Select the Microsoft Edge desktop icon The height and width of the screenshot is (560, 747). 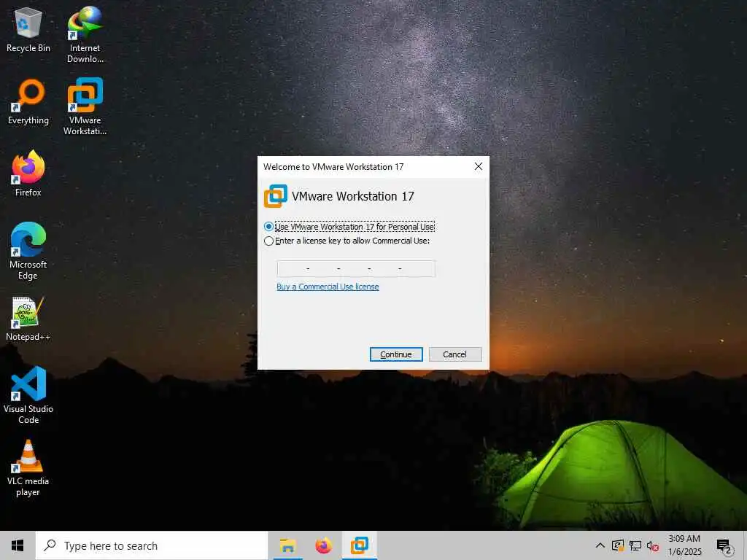point(28,251)
